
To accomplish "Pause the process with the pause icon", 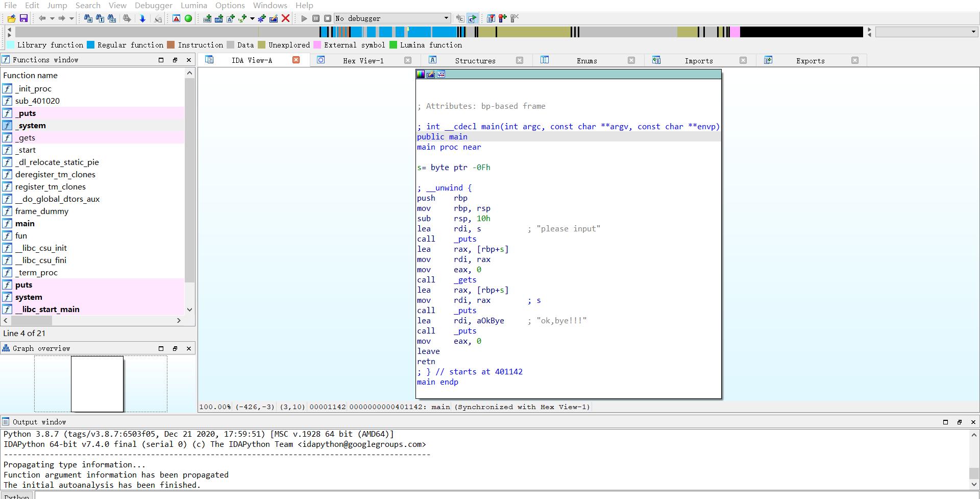I will click(x=316, y=18).
